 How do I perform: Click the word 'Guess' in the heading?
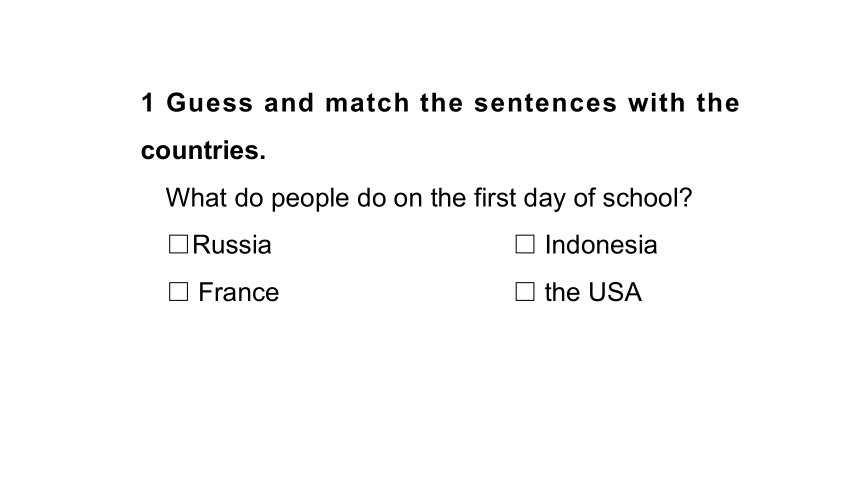210,103
